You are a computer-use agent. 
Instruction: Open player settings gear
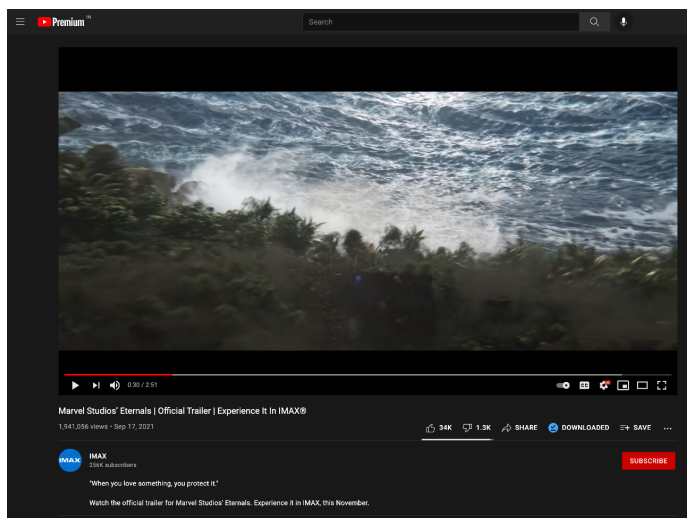[x=604, y=386]
